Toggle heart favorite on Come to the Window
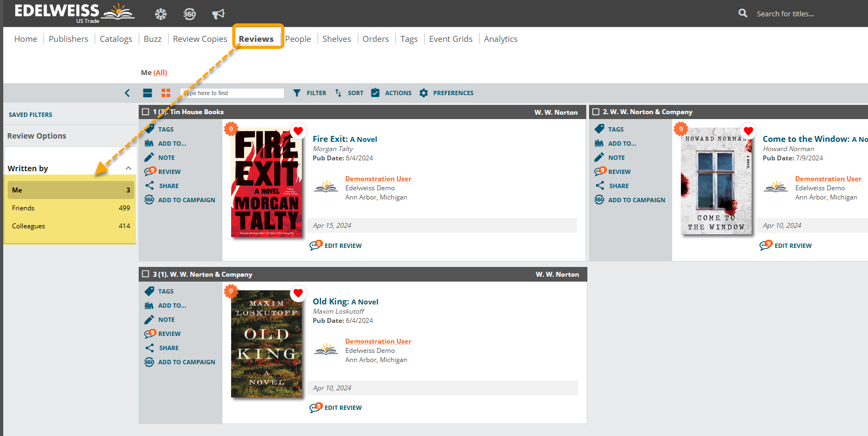 pos(748,130)
